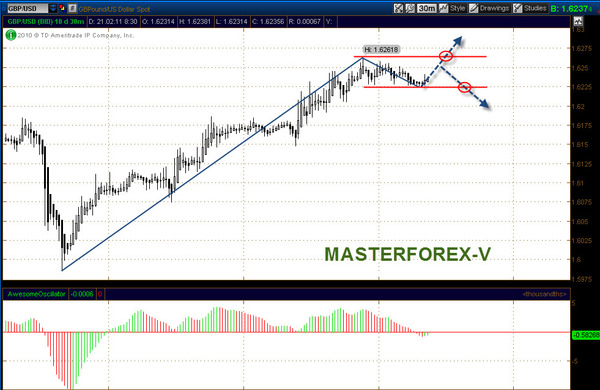This screenshot has width=600, height=390.
Task: Click the 2010 TD Ameritrade IP Company copyright text
Action: click(76, 35)
